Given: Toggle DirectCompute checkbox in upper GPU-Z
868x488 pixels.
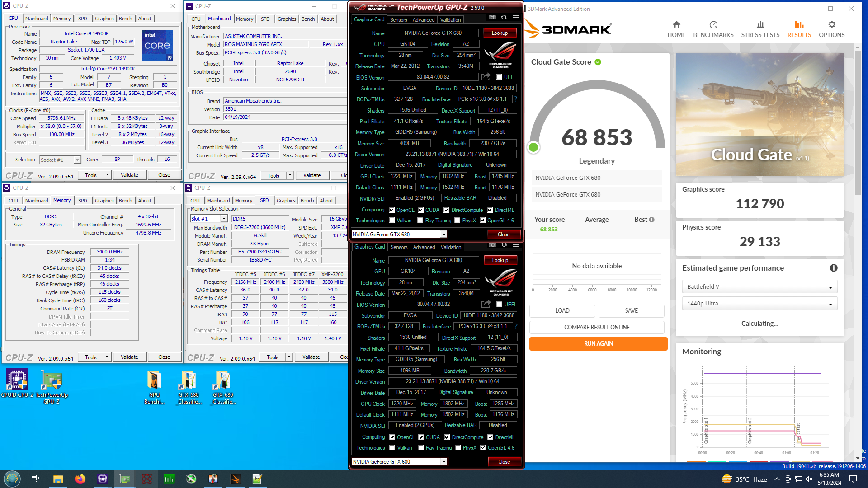Looking at the screenshot, I should click(447, 210).
